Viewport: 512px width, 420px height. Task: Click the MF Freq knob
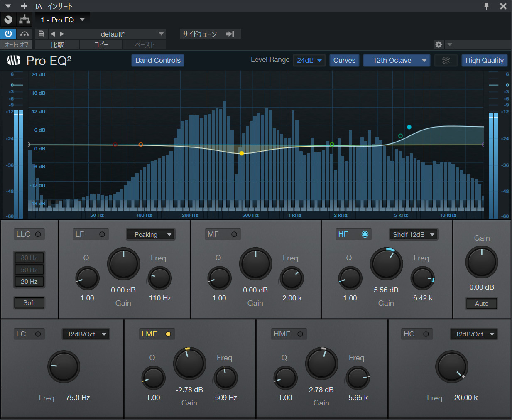292,278
